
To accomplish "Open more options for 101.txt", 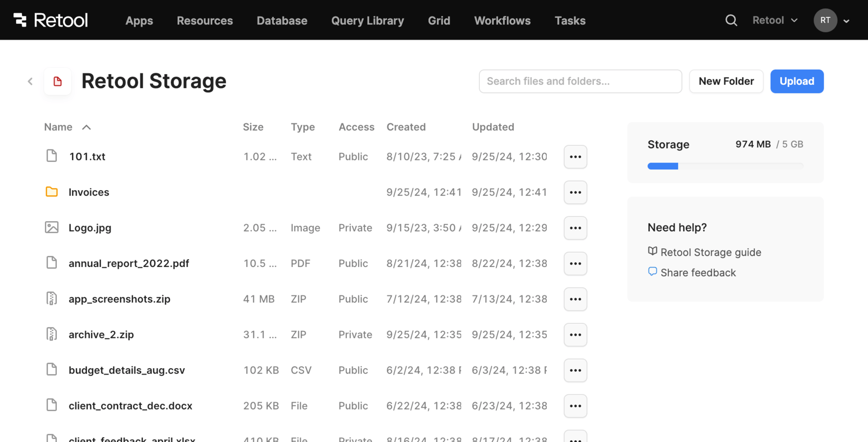I will pyautogui.click(x=575, y=157).
